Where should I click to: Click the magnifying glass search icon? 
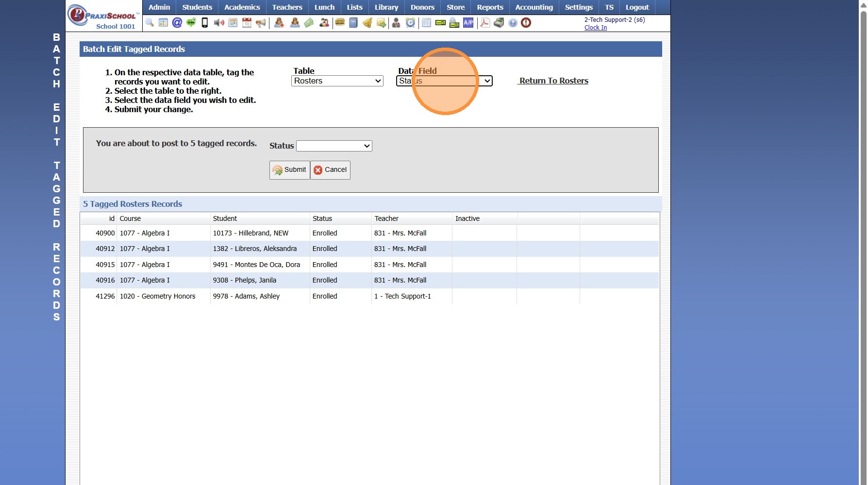click(x=150, y=23)
